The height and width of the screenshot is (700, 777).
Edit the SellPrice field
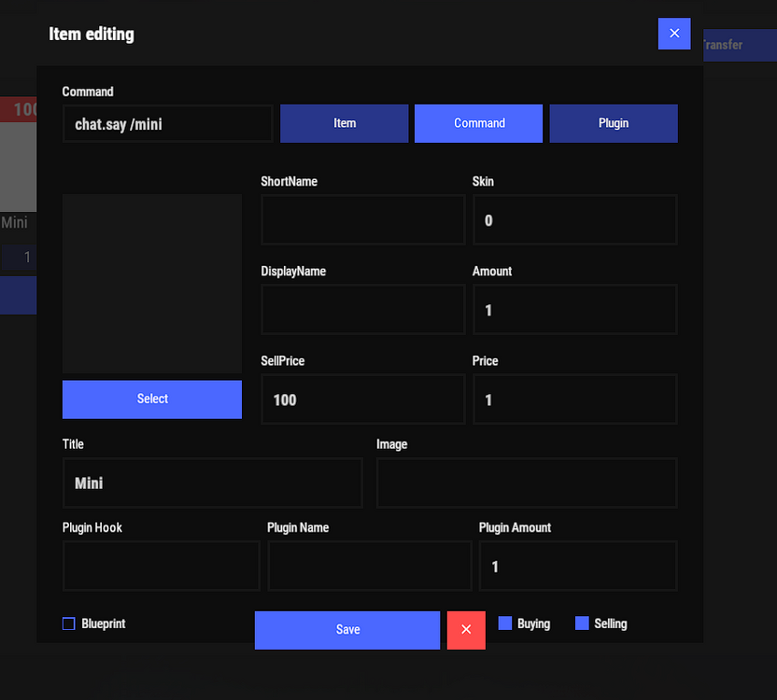[362, 399]
